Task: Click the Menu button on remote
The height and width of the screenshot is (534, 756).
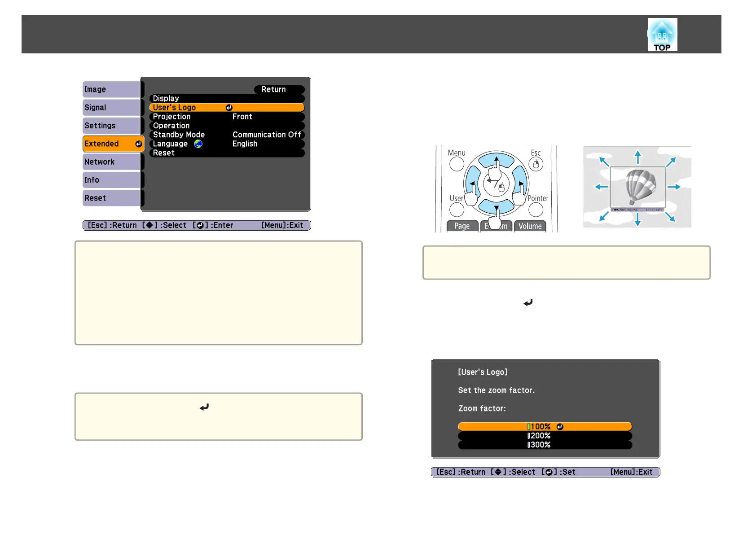Action: 457,164
